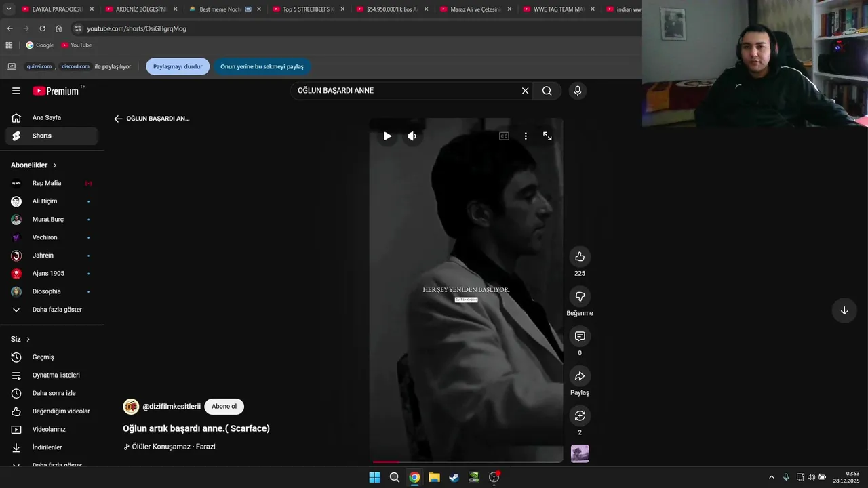Enter fullscreen mode for the short
The image size is (868, 488).
(547, 136)
